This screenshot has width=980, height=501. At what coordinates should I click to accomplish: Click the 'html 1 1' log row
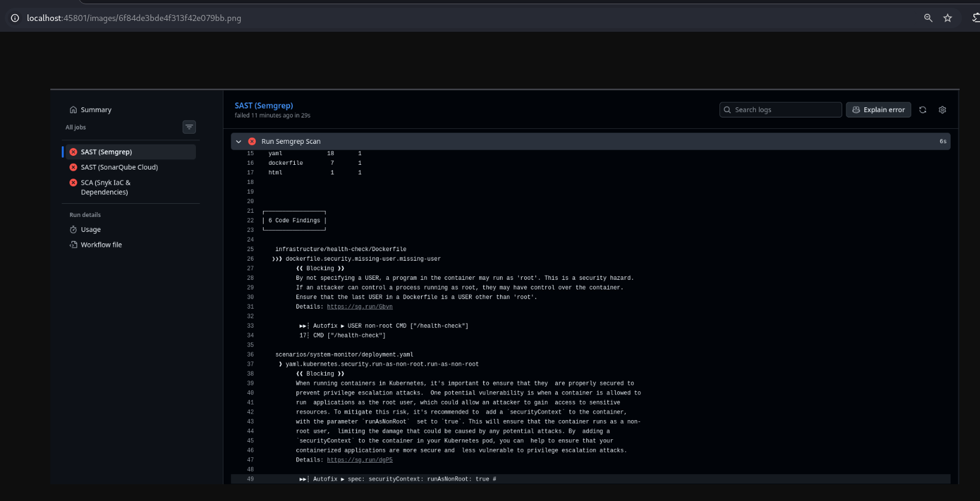314,173
